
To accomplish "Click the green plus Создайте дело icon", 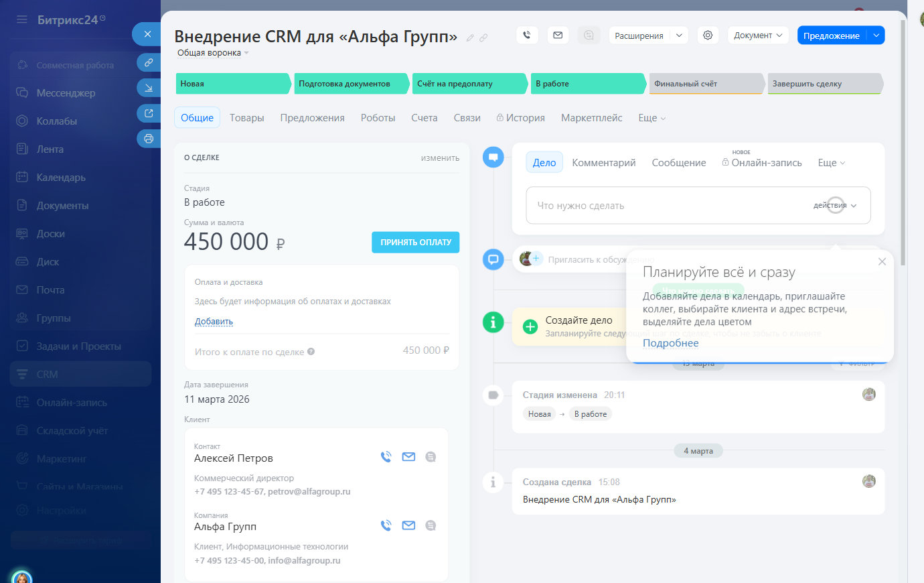I will click(530, 327).
